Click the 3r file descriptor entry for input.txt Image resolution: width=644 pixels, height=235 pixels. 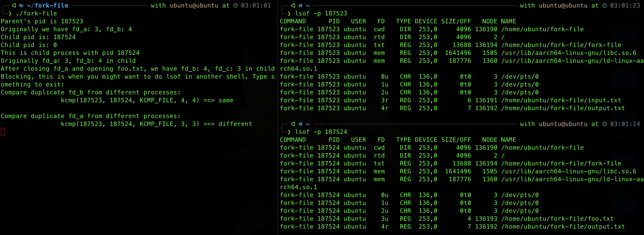[x=385, y=100]
